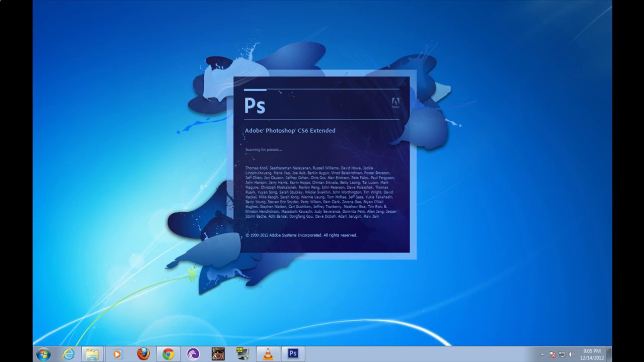This screenshot has width=644, height=362.
Task: Open the taskbar icon showing a man in sunglasses
Action: click(x=218, y=354)
